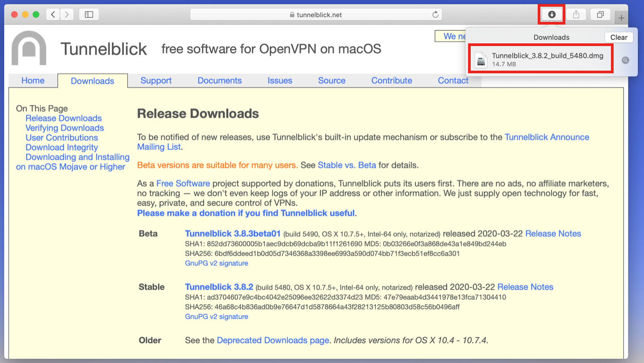Image resolution: width=644 pixels, height=363 pixels.
Task: Jump to Download Integrity section
Action: pos(62,148)
